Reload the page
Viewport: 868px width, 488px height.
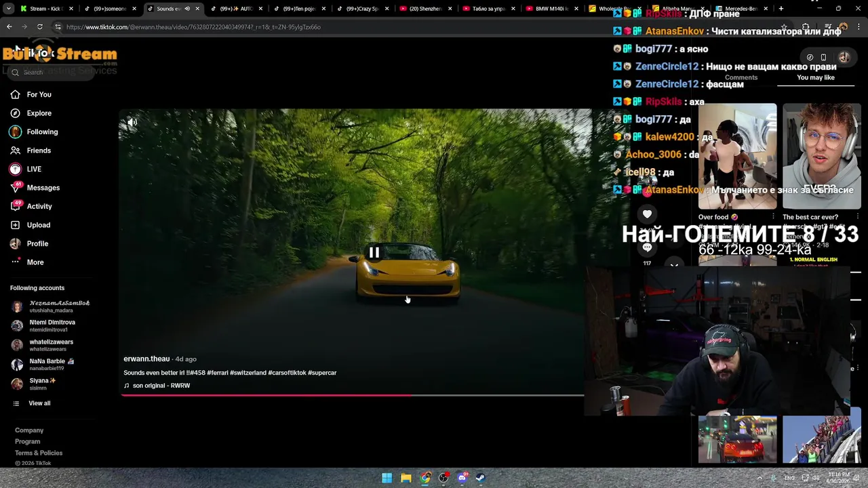pyautogui.click(x=40, y=27)
